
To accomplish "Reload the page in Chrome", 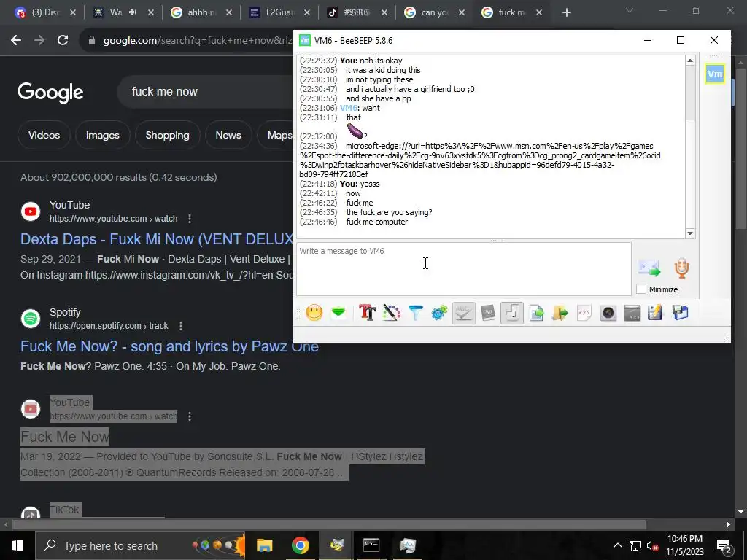I will tap(63, 41).
